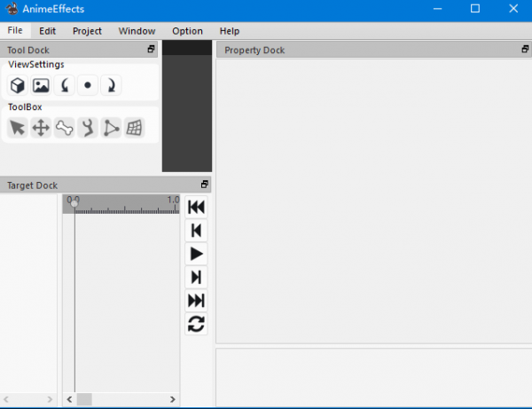Open the File menu
Image resolution: width=532 pixels, height=409 pixels.
pyautogui.click(x=15, y=30)
